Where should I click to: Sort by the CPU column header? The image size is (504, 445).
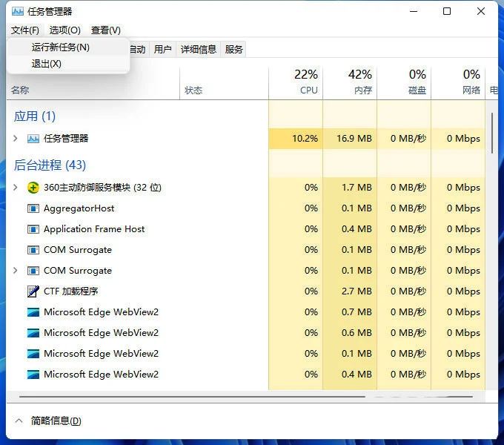pyautogui.click(x=296, y=83)
